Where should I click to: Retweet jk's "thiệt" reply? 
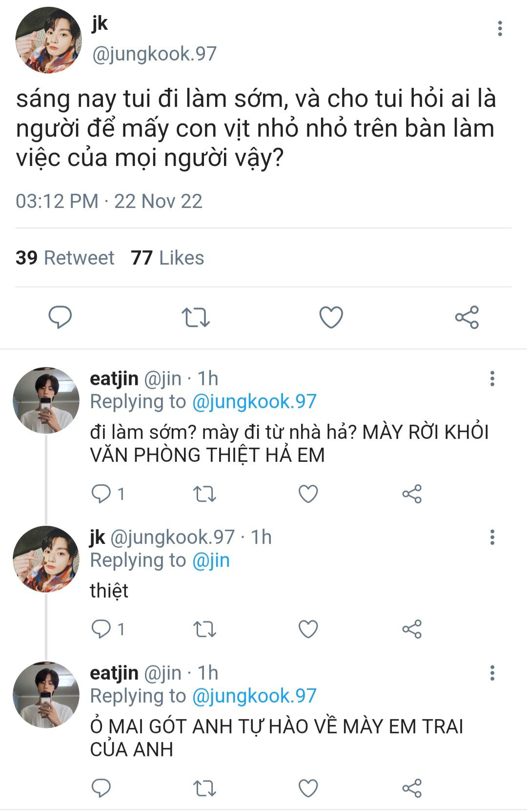[x=205, y=629]
